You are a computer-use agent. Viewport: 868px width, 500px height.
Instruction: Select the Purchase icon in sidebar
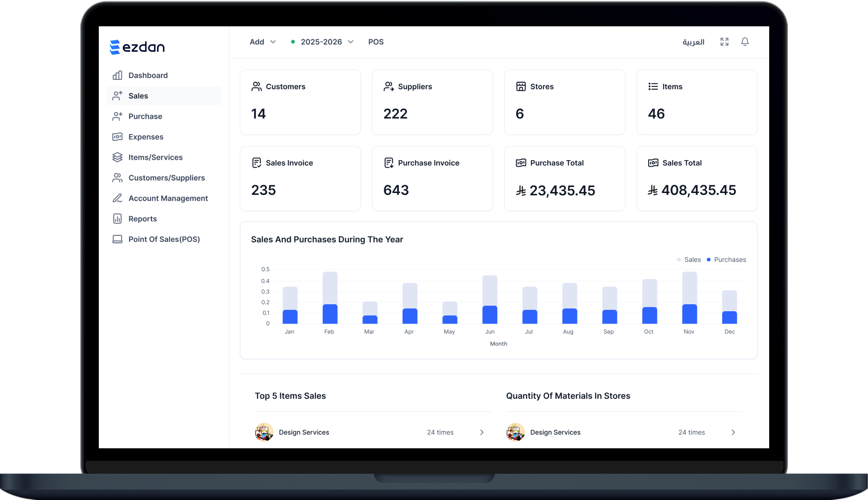click(118, 116)
